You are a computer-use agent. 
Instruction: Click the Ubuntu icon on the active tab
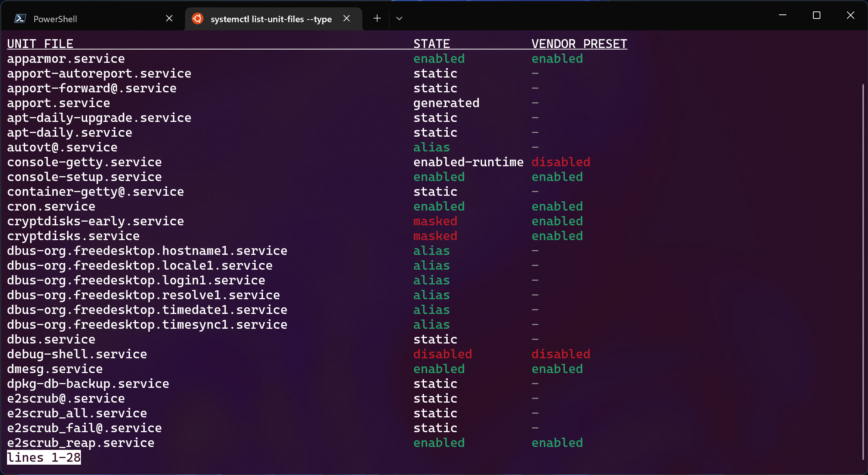pos(198,18)
